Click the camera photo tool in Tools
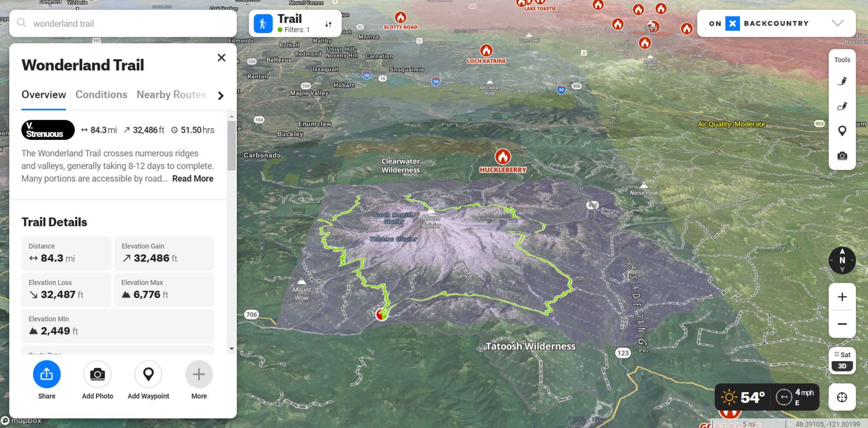Viewport: 868px width, 428px height. pyautogui.click(x=842, y=156)
